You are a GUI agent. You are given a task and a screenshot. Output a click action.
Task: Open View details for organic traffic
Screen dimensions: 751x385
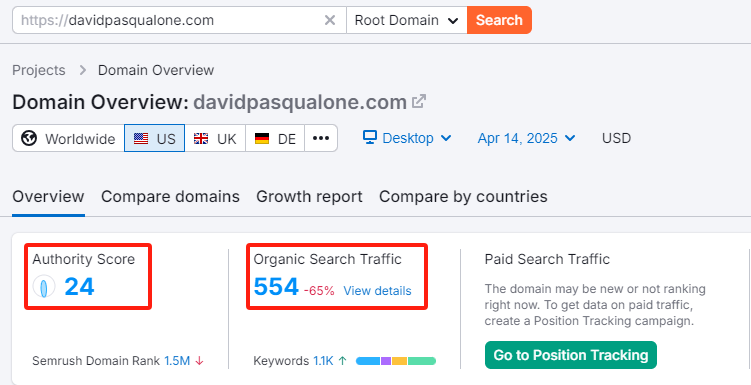(377, 291)
